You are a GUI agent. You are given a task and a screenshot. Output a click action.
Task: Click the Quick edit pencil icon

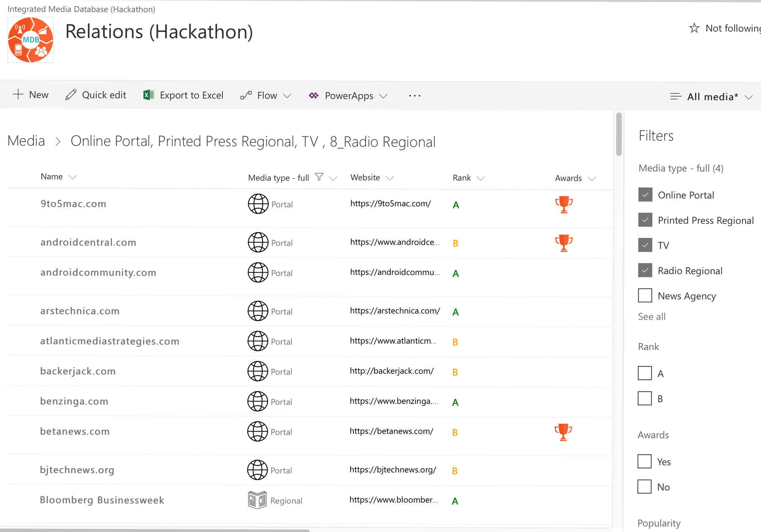pyautogui.click(x=71, y=95)
